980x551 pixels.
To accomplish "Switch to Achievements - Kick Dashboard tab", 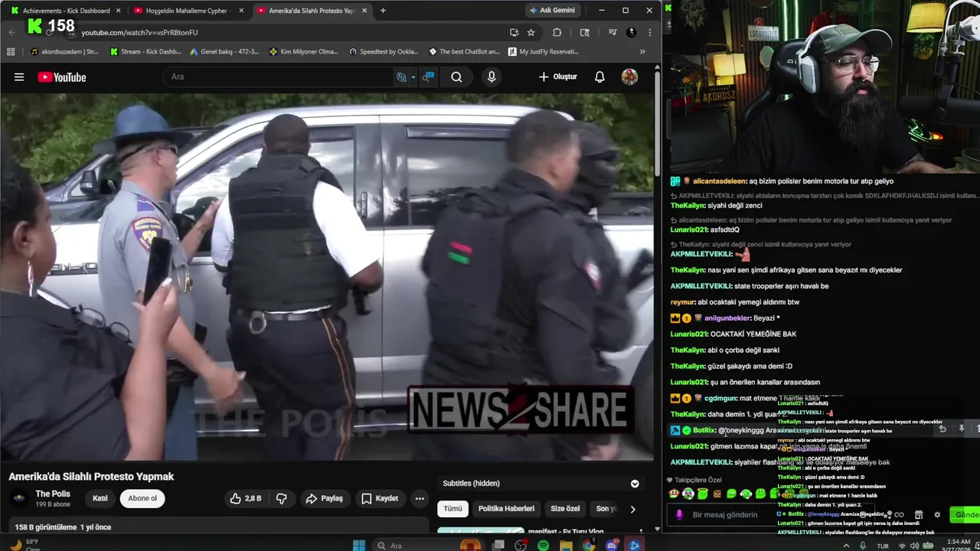I will click(65, 11).
